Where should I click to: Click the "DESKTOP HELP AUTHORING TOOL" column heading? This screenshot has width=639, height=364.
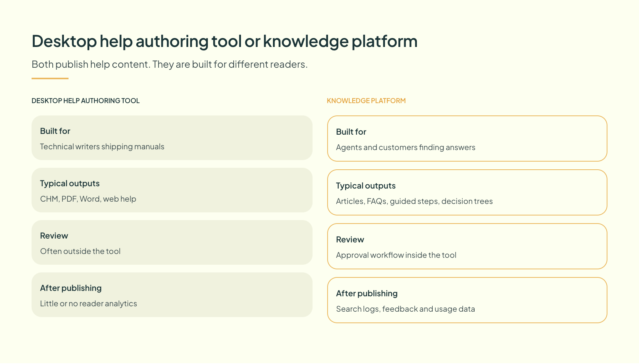[x=85, y=101]
